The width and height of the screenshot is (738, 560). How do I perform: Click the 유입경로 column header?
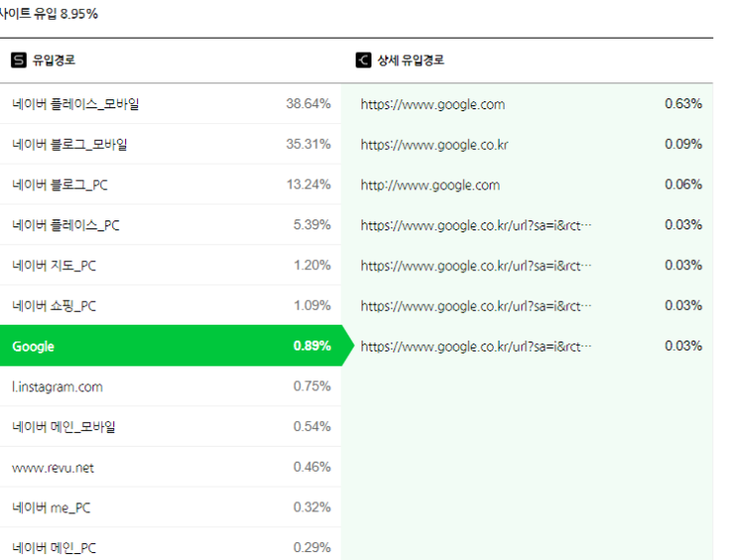pos(54,61)
